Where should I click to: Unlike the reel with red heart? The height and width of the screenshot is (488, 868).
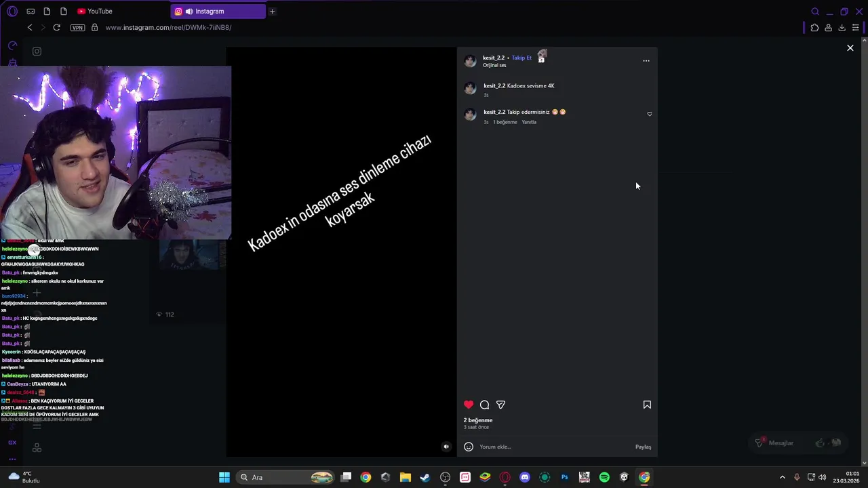click(469, 405)
